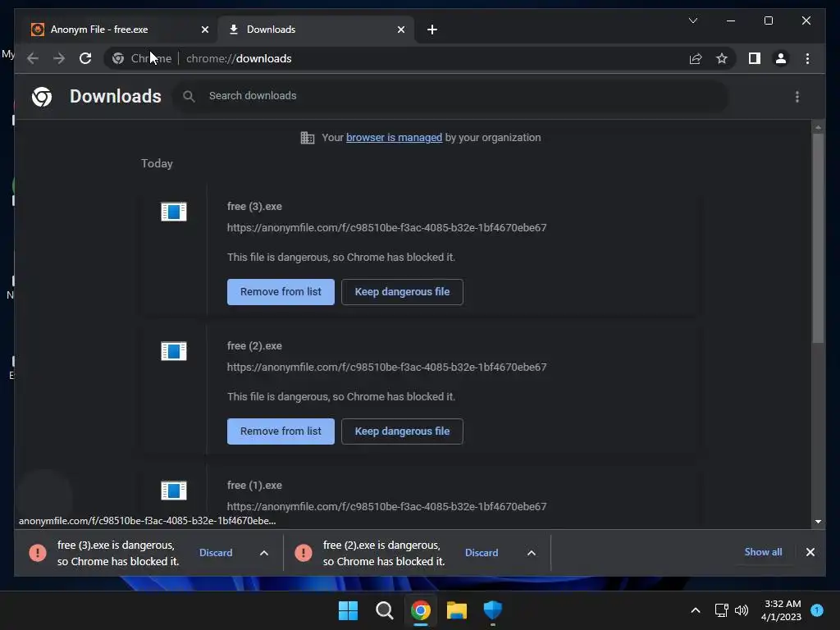Viewport: 840px width, 630px height.
Task: Discard free (3).exe in download shelf
Action: [x=216, y=553]
